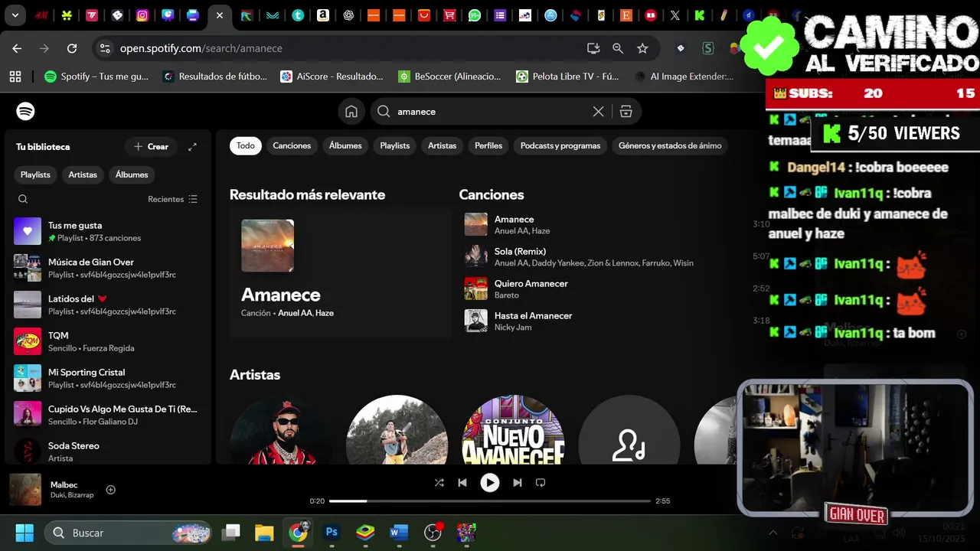This screenshot has height=551, width=980.
Task: Open the Windows Start menu
Action: 24,533
